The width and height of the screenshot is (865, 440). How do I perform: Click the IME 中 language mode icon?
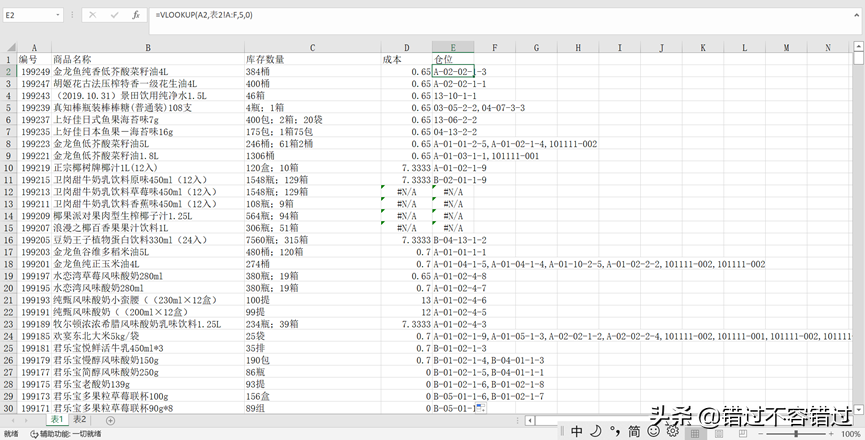(576, 431)
